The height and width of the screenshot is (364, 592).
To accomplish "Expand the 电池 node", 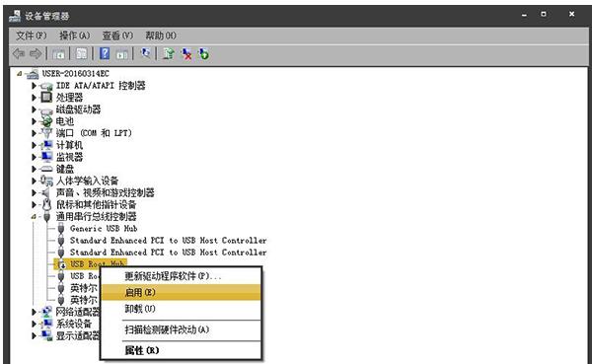I will [34, 121].
